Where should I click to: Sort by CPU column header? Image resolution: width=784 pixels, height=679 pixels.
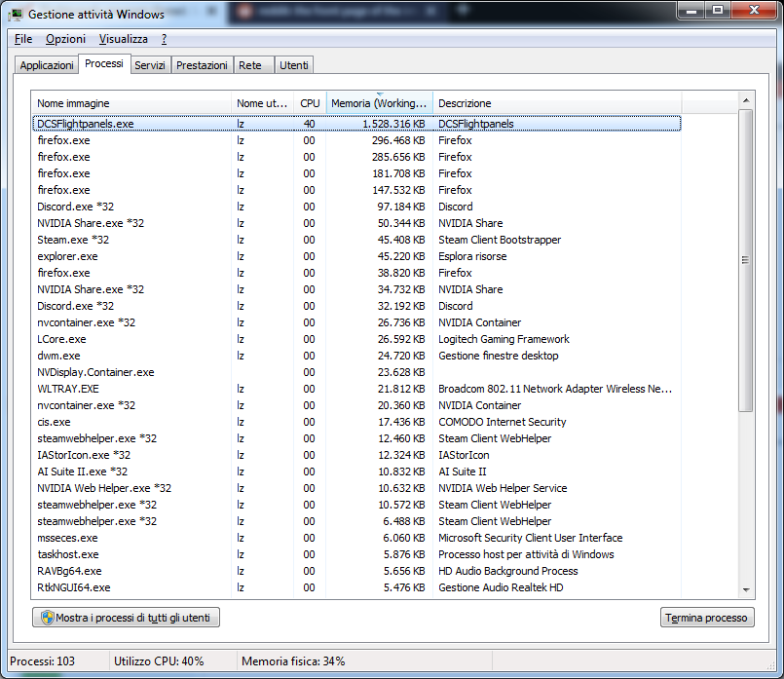click(x=310, y=103)
